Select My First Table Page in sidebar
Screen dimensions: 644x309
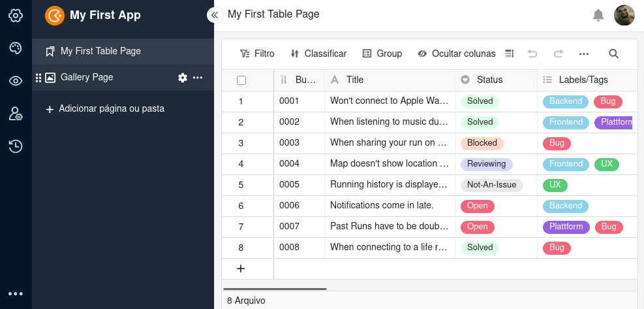pos(123,51)
